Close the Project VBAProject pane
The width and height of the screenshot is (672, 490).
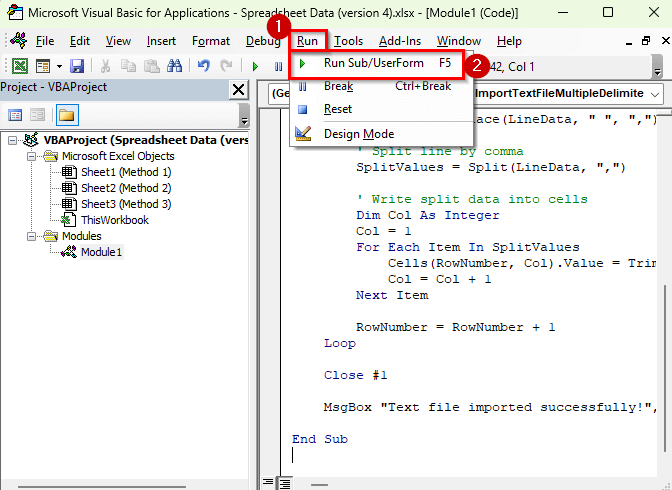(x=238, y=90)
